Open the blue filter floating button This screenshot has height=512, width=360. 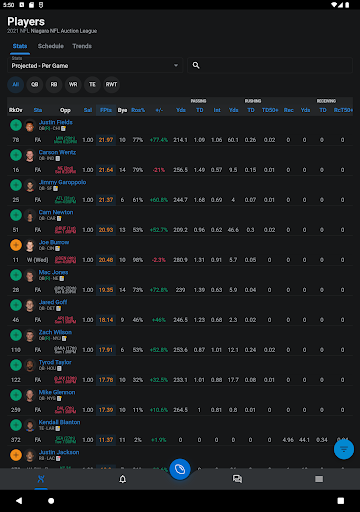[x=344, y=449]
